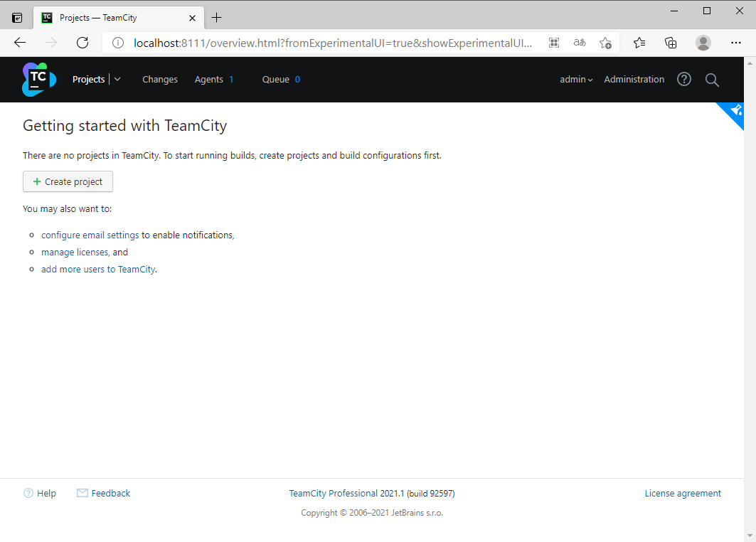Click the footer Help question icon

coord(28,493)
